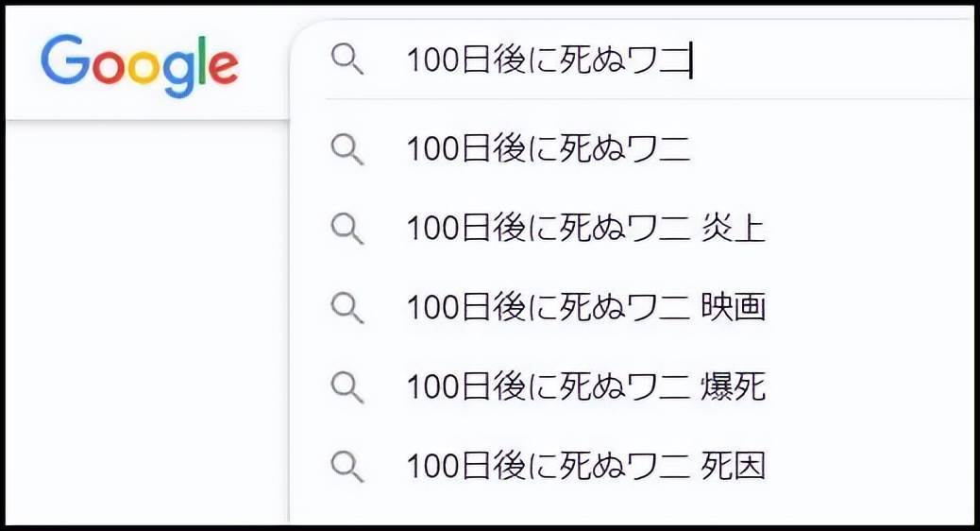Click the word 映画 in the suggestions list

pyautogui.click(x=734, y=308)
